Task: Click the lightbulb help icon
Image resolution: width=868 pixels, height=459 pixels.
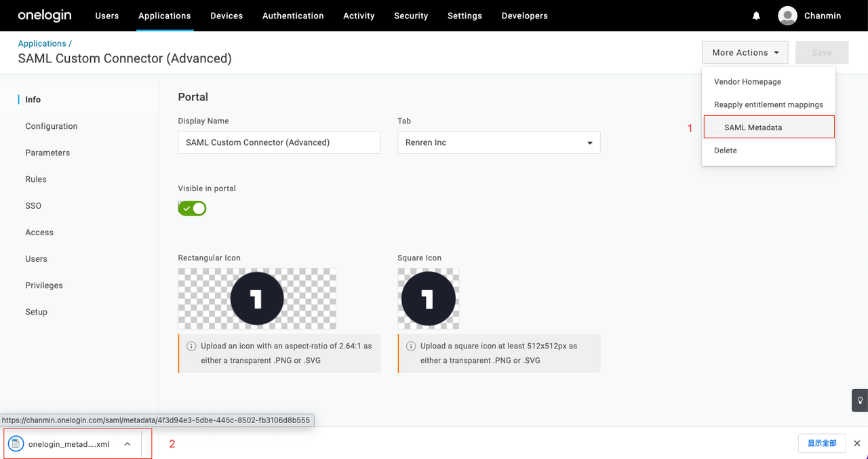Action: (x=860, y=400)
